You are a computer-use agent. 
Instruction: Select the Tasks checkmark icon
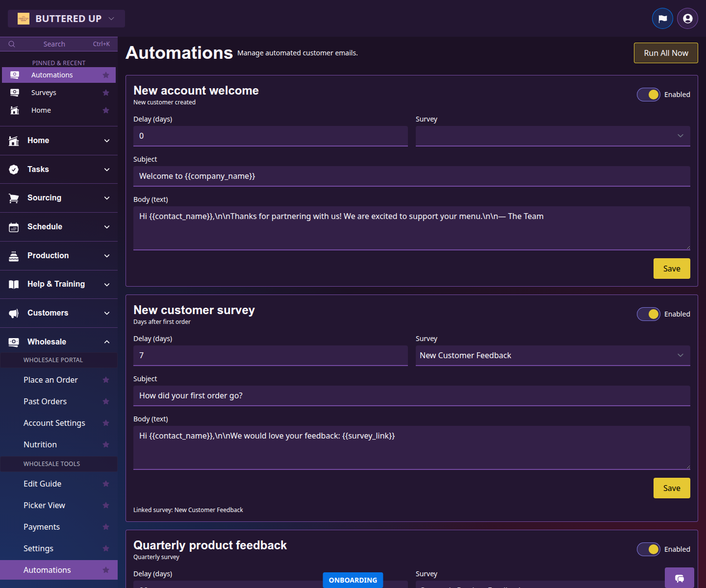pos(14,169)
